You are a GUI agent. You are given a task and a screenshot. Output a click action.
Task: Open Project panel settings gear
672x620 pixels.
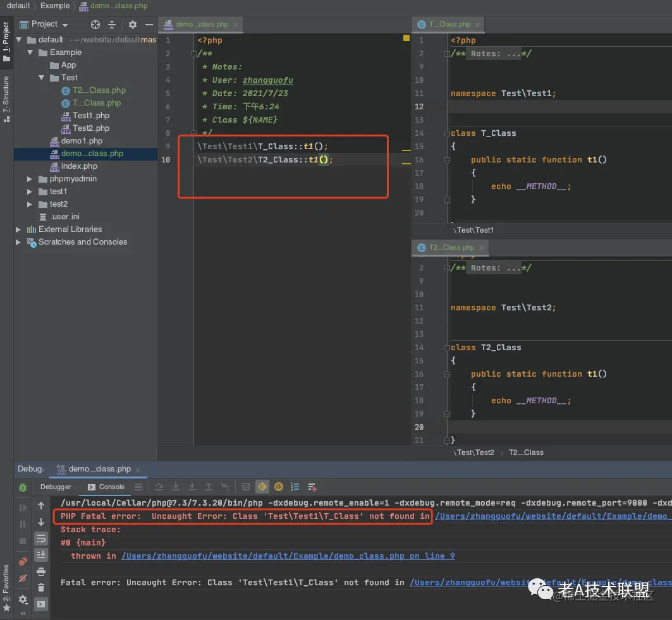[132, 25]
